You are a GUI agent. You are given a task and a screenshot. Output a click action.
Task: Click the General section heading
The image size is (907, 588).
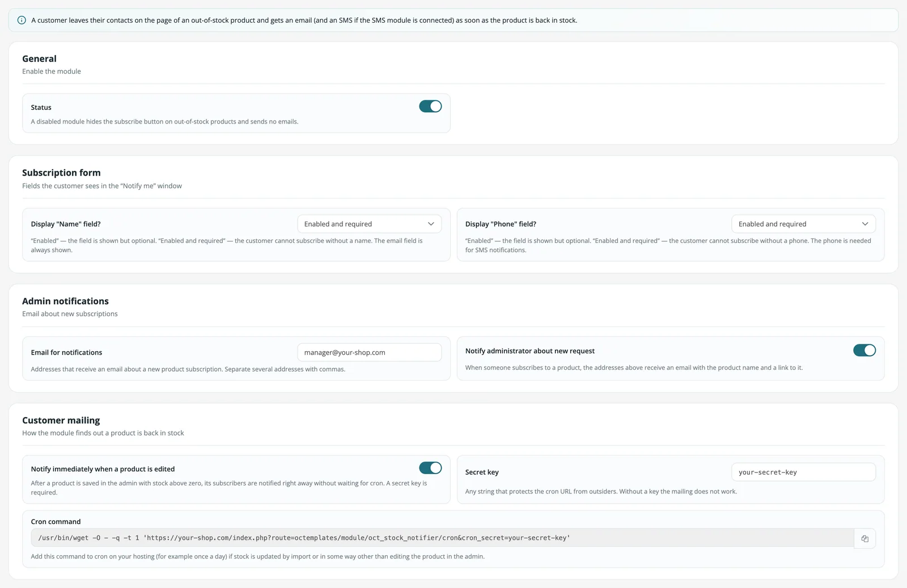click(39, 59)
